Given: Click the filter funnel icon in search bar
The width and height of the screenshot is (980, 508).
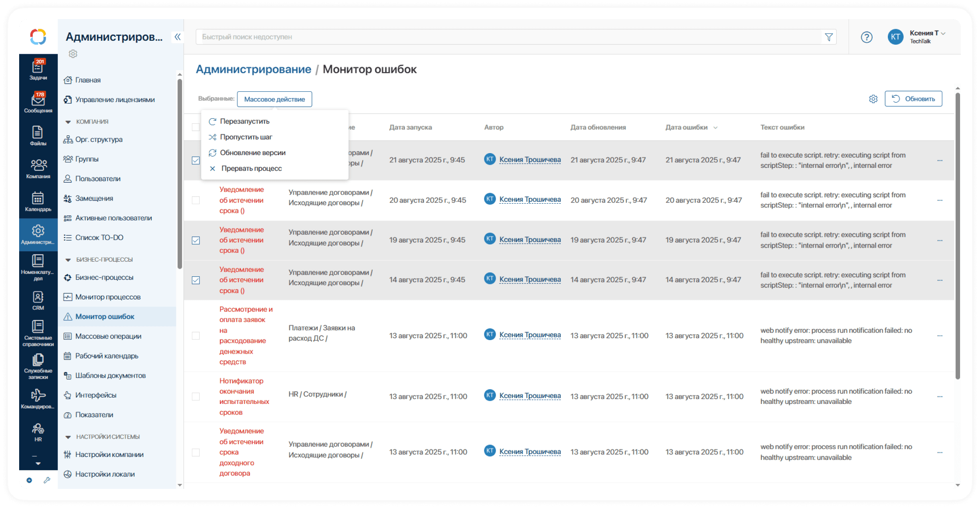Looking at the screenshot, I should click(828, 37).
